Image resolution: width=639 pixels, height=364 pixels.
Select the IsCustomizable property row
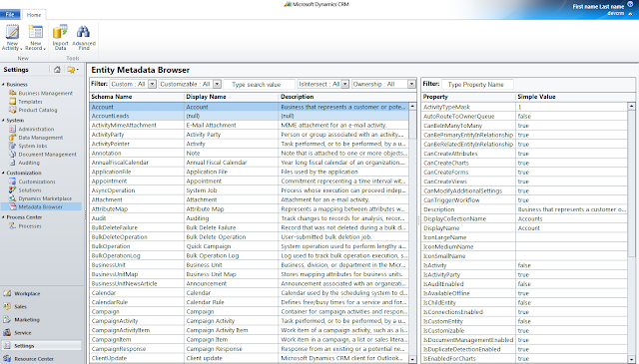pyautogui.click(x=525, y=331)
